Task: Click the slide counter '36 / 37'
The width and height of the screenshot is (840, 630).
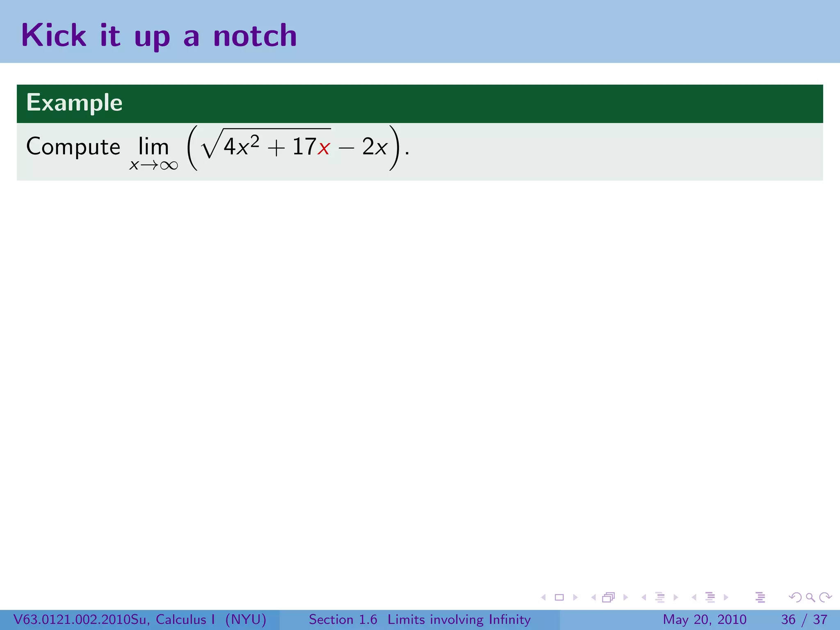Action: coord(804,619)
